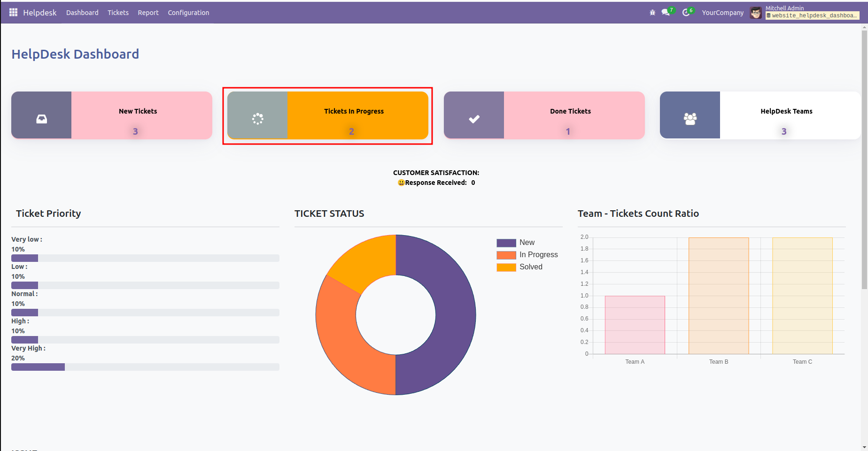This screenshot has height=451, width=868.
Task: Go to the Dashboard menu item
Action: pos(82,13)
